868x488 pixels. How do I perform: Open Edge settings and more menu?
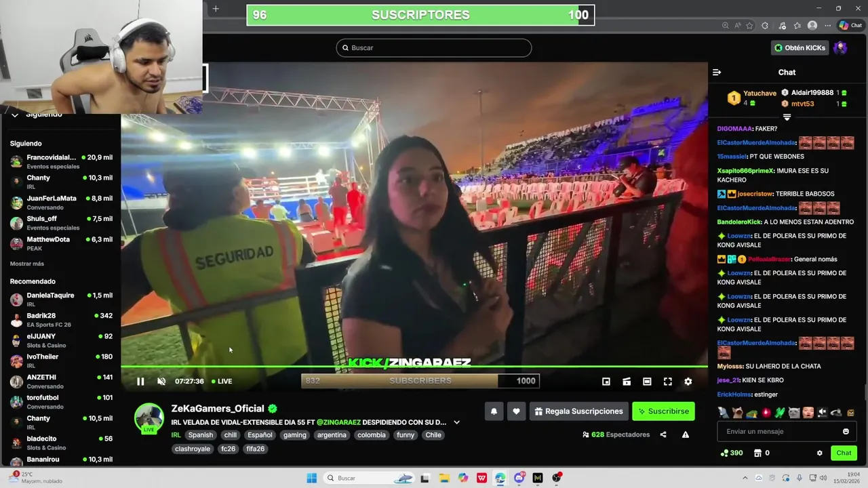(x=827, y=26)
